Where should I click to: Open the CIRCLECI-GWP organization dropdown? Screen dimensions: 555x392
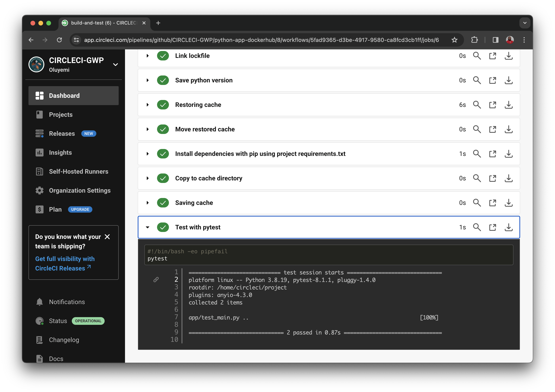tap(116, 64)
